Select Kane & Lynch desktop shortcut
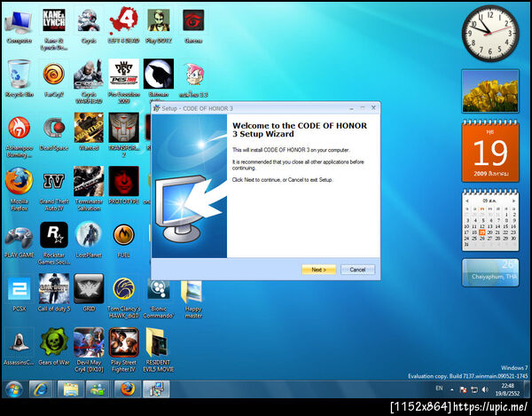Image resolution: width=532 pixels, height=416 pixels. 54,30
